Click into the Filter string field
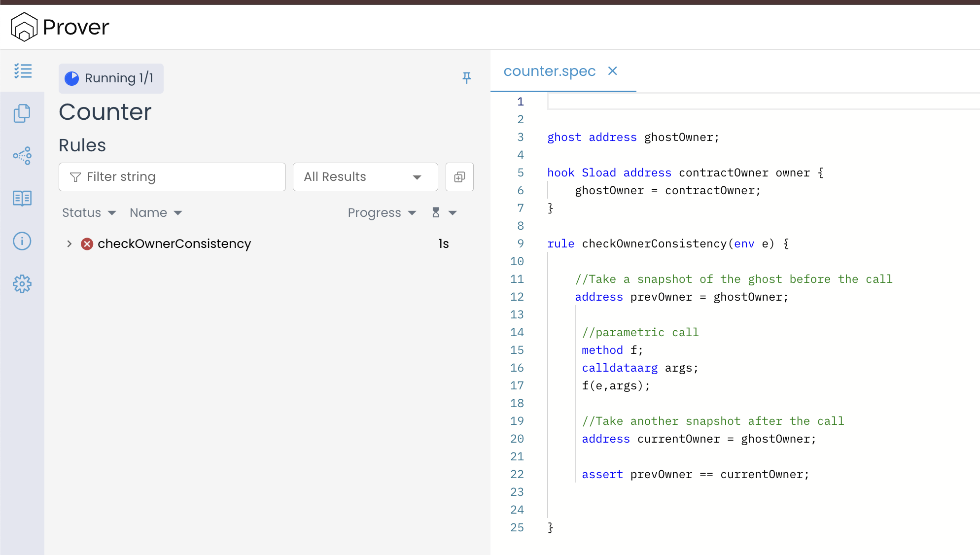 point(172,177)
